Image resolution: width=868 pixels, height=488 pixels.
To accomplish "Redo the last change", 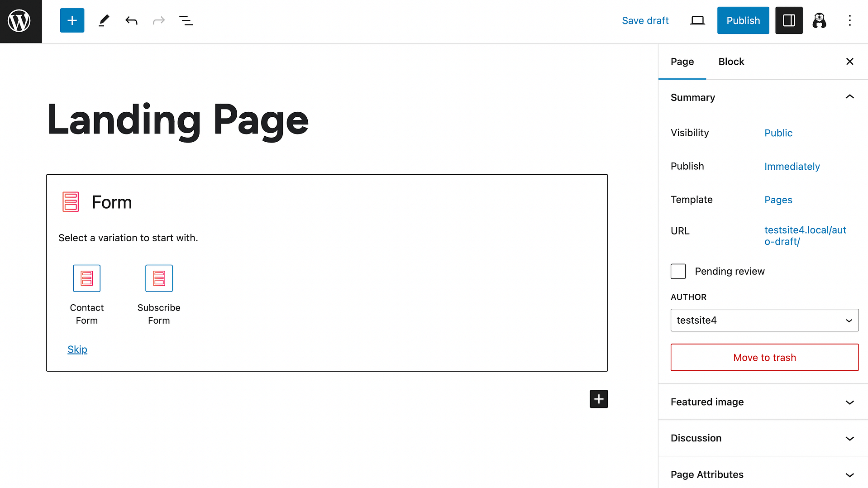I will pyautogui.click(x=158, y=20).
